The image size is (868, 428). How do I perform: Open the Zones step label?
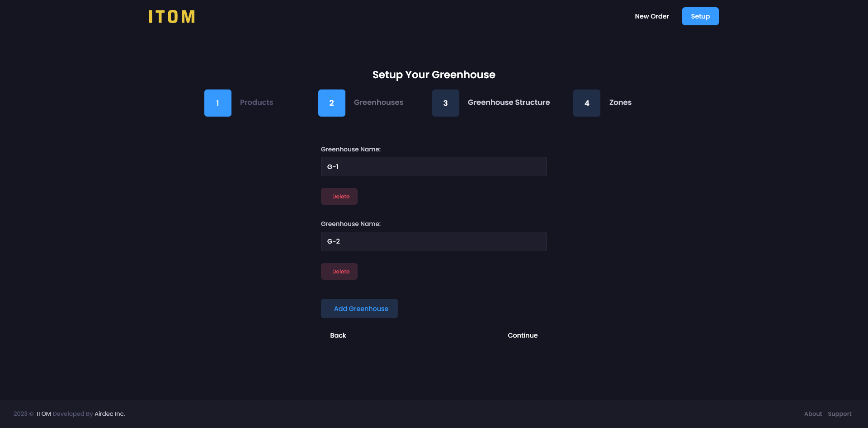click(x=620, y=103)
